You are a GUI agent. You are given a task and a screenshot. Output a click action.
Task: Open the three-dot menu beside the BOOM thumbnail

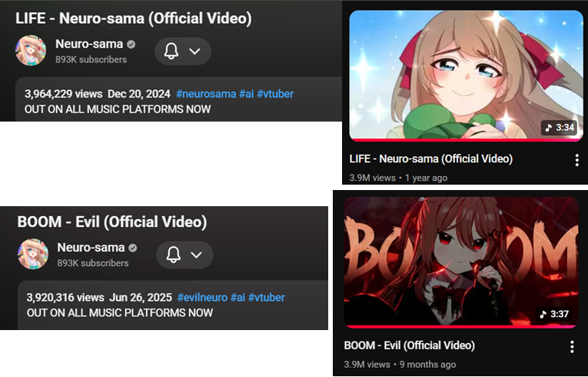point(572,346)
